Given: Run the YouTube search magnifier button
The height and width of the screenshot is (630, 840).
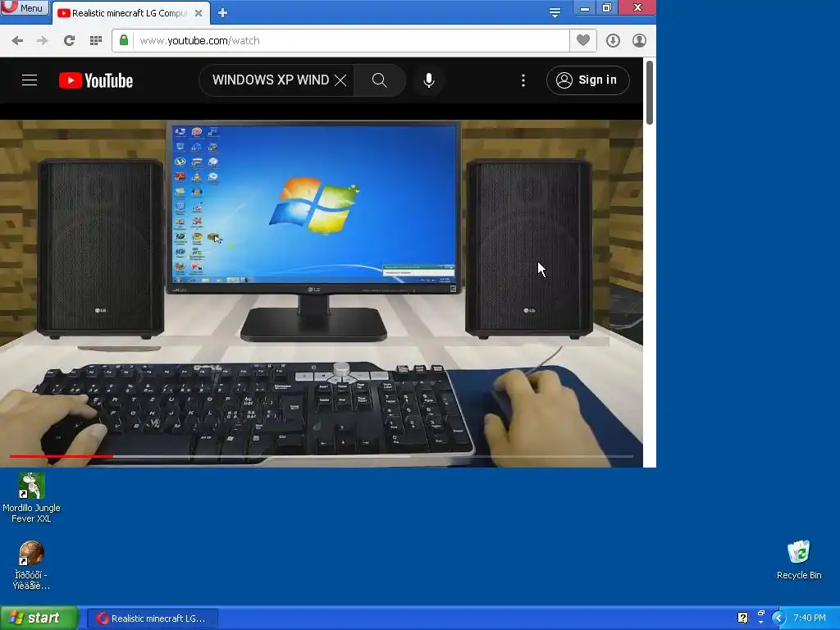Looking at the screenshot, I should 379,80.
